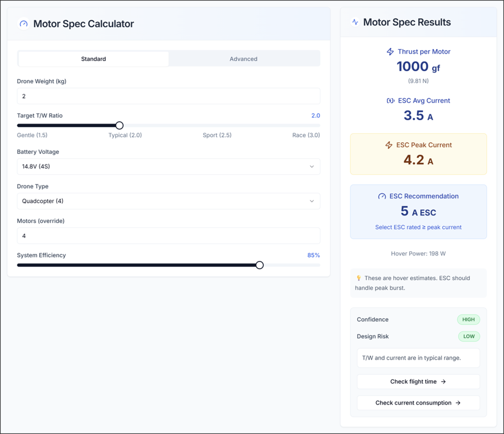This screenshot has height=434, width=504.
Task: Click the gauge icon in ESC Recommendation card
Action: [x=382, y=196]
